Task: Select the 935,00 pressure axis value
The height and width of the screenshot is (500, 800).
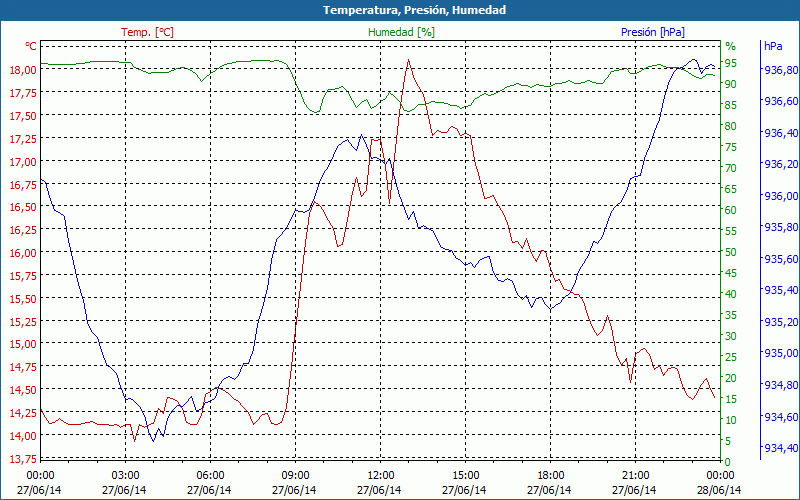Action: (x=779, y=353)
